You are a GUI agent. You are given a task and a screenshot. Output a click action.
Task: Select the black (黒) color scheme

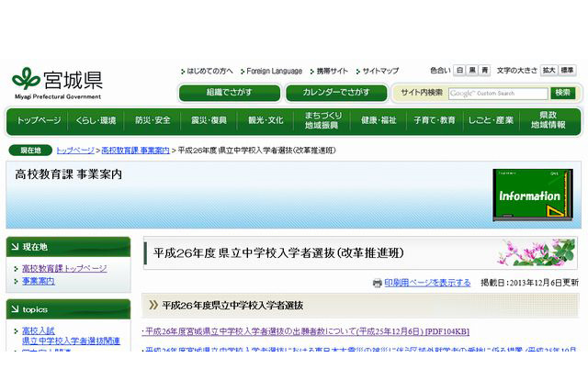coord(472,71)
